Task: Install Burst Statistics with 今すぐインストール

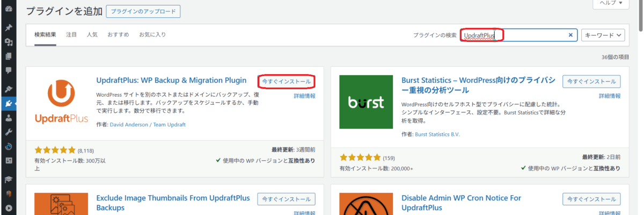Action: pos(591,81)
